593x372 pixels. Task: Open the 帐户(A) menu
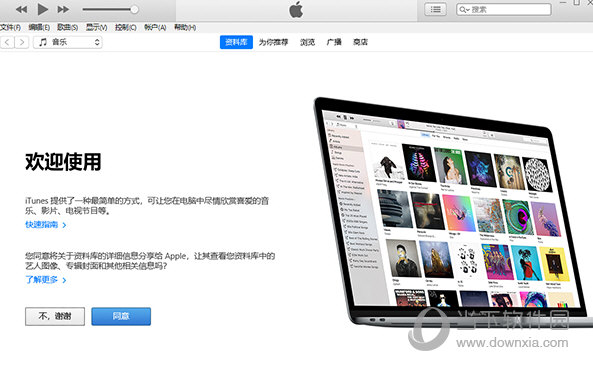click(x=155, y=27)
